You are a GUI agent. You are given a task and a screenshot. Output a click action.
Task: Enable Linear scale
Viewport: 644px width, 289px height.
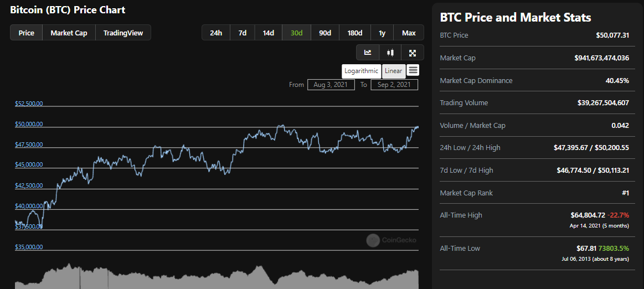(394, 71)
